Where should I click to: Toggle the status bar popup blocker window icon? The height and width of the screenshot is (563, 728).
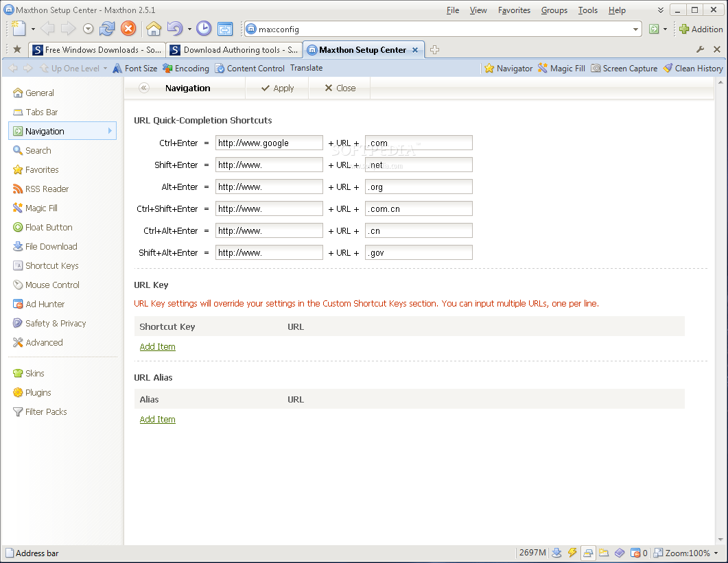click(x=588, y=553)
